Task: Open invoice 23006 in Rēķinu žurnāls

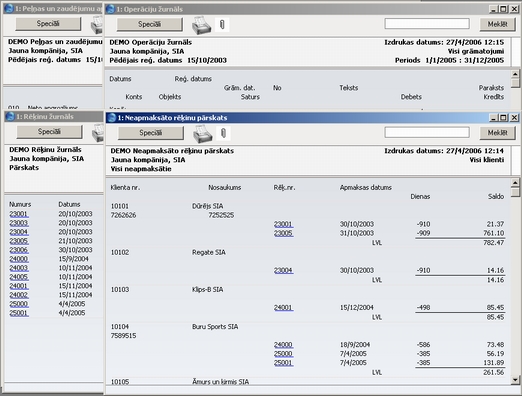Action: [x=19, y=250]
